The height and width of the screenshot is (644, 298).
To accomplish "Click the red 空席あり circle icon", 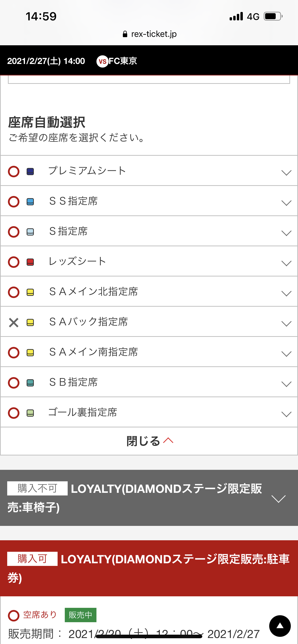I will pyautogui.click(x=14, y=615).
